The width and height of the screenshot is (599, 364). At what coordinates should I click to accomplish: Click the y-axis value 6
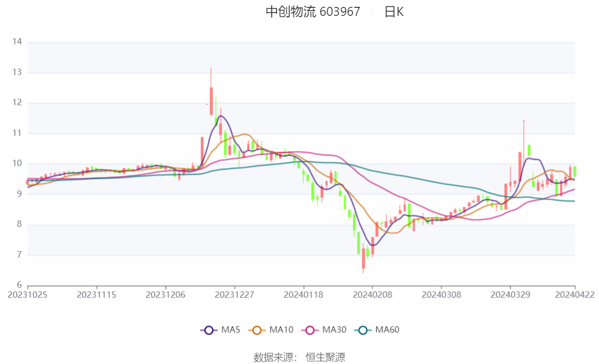pyautogui.click(x=19, y=285)
